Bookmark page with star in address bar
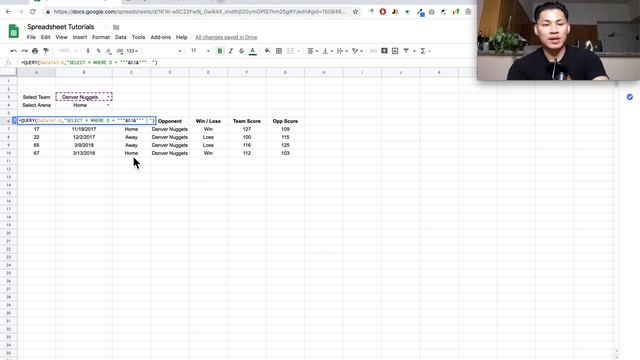The width and height of the screenshot is (640, 360). tap(356, 12)
